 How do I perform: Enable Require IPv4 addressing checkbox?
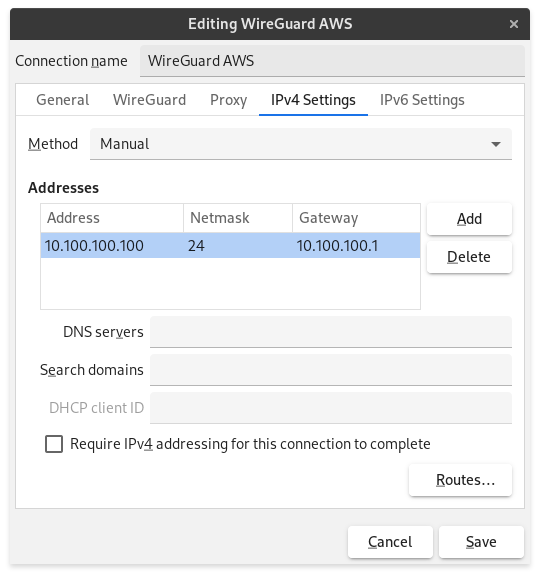point(54,444)
